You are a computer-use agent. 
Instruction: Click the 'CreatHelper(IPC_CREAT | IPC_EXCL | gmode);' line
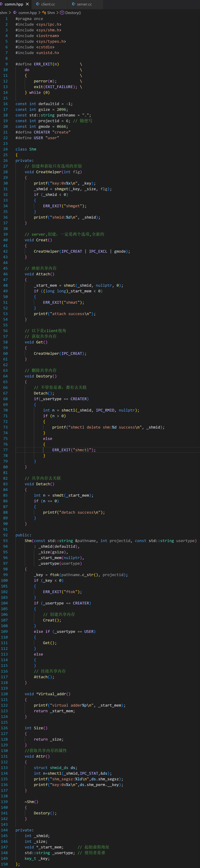pyautogui.click(x=82, y=251)
